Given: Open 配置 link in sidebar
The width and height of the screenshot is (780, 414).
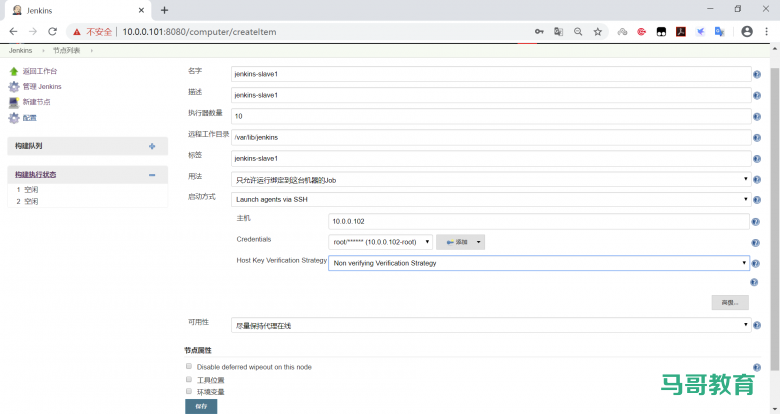Looking at the screenshot, I should pyautogui.click(x=29, y=118).
